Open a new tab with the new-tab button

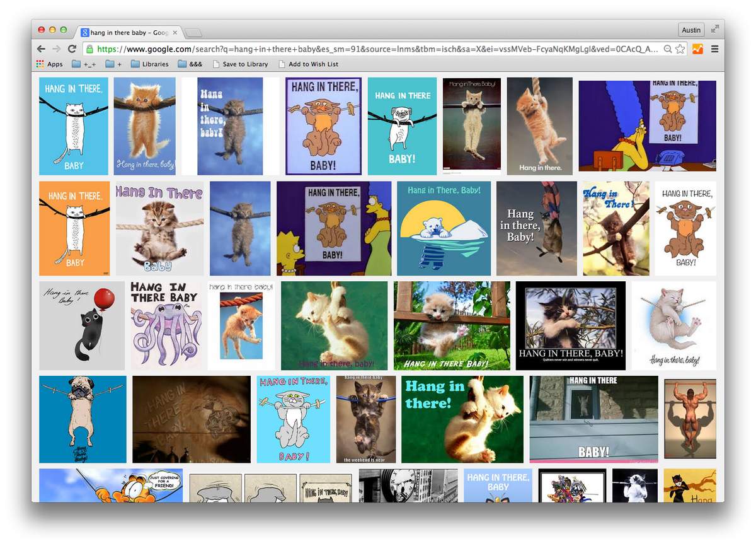[193, 33]
